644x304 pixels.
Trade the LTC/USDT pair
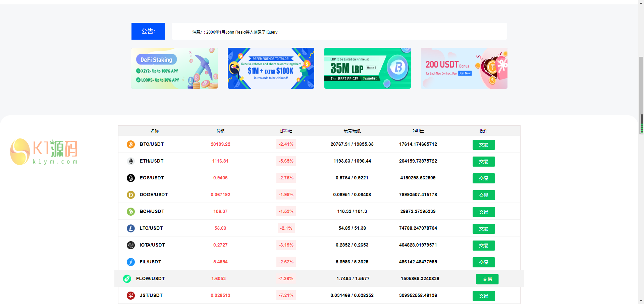click(484, 229)
